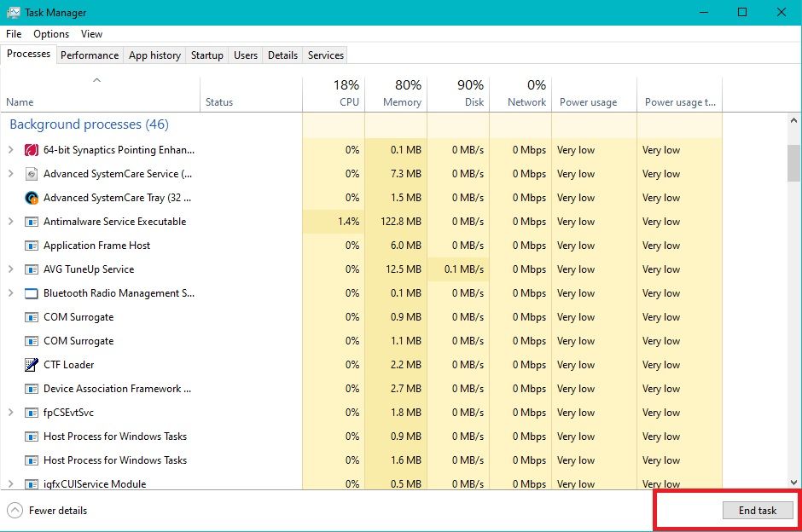Click the Device Association Framework icon
Image resolution: width=802 pixels, height=532 pixels.
[x=32, y=389]
